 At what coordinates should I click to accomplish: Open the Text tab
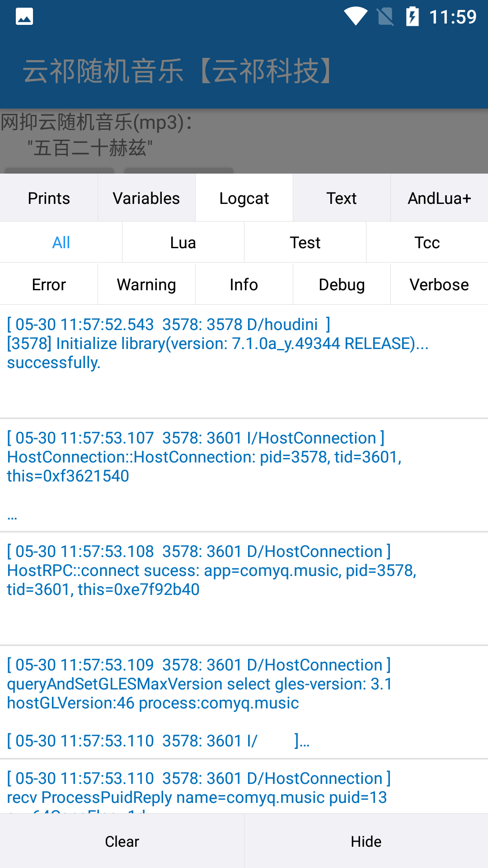click(x=342, y=198)
